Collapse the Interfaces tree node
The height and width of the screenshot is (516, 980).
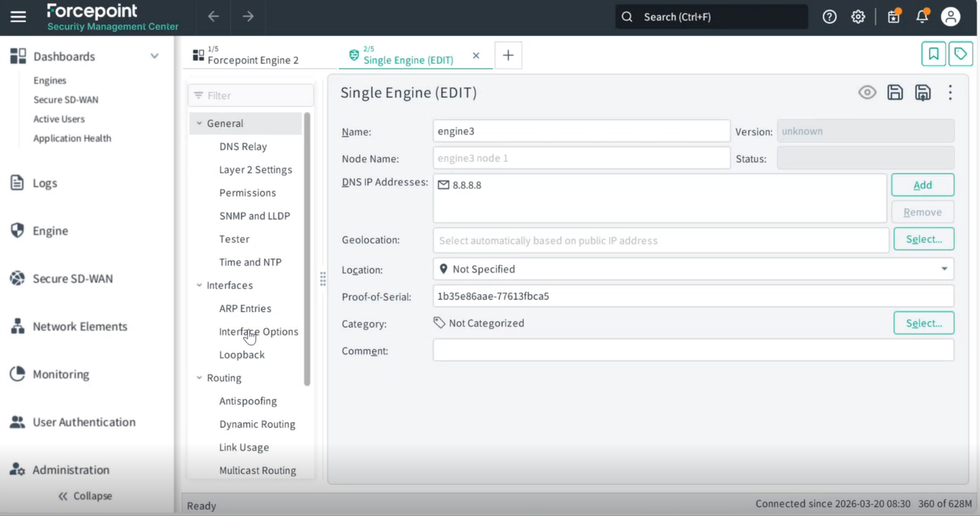pyautogui.click(x=199, y=285)
